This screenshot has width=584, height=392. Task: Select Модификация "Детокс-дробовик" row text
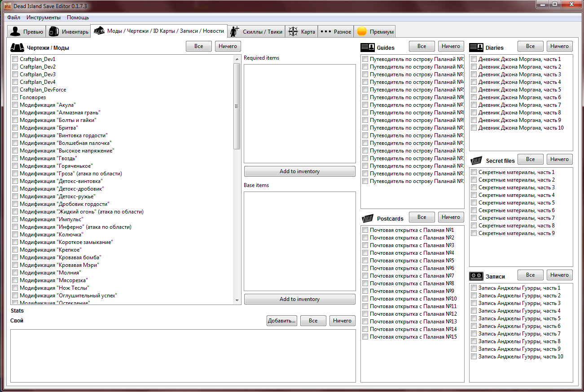[62, 189]
